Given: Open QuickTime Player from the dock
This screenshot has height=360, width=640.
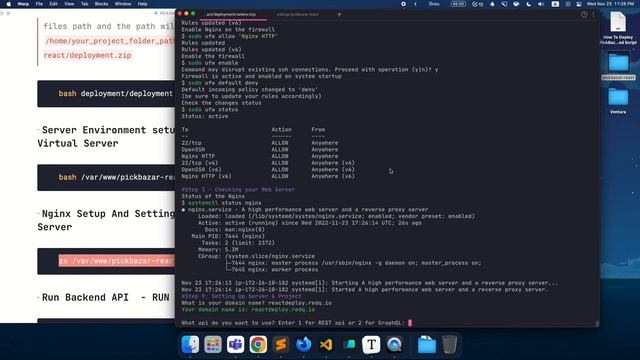Looking at the screenshot, I should pos(394,344).
